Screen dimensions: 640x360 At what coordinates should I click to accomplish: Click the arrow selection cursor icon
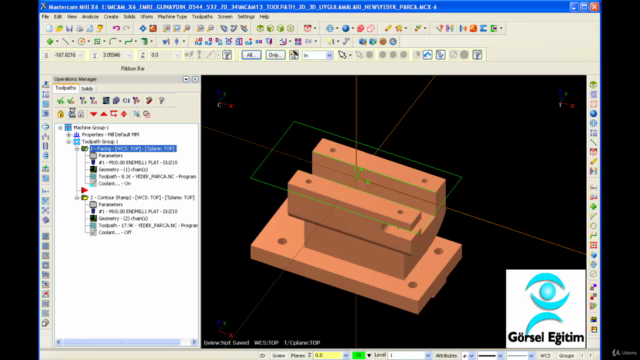(x=342, y=55)
